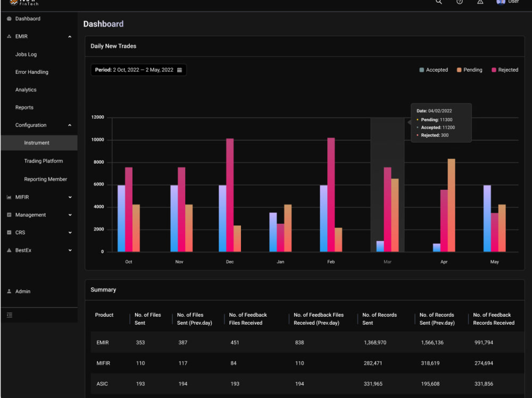Sort by Product column header
532x398 pixels.
click(x=104, y=315)
